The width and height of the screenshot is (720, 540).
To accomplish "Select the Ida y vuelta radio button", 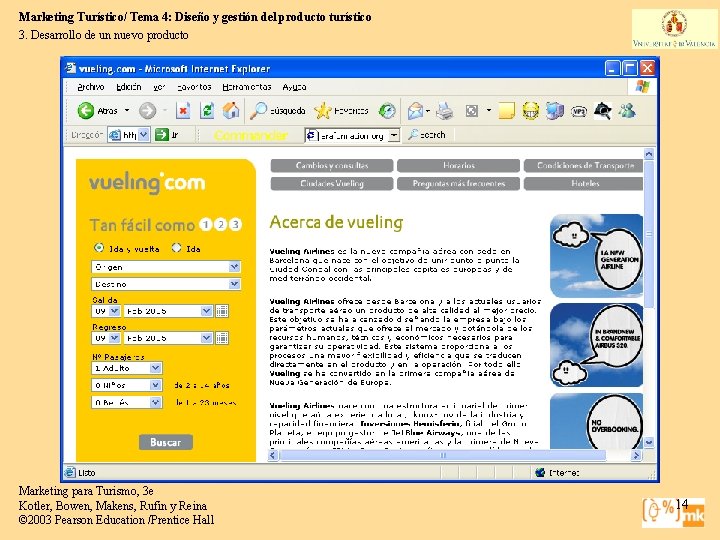I will click(x=99, y=248).
